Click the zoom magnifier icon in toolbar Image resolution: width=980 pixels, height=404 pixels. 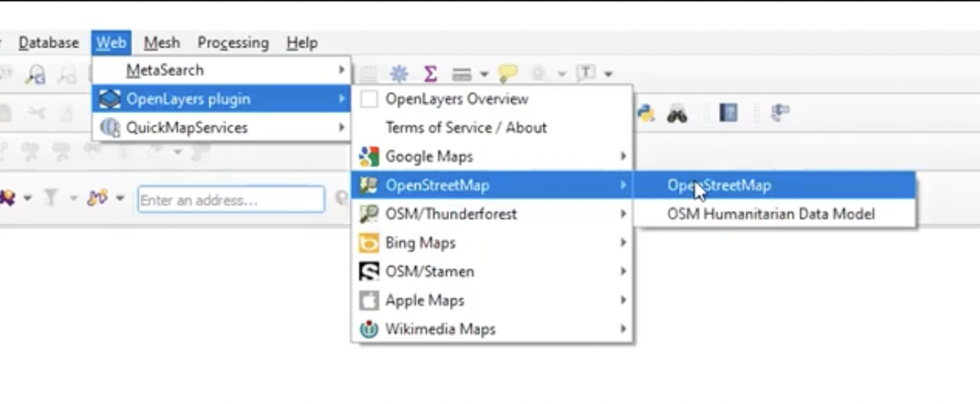coord(35,75)
